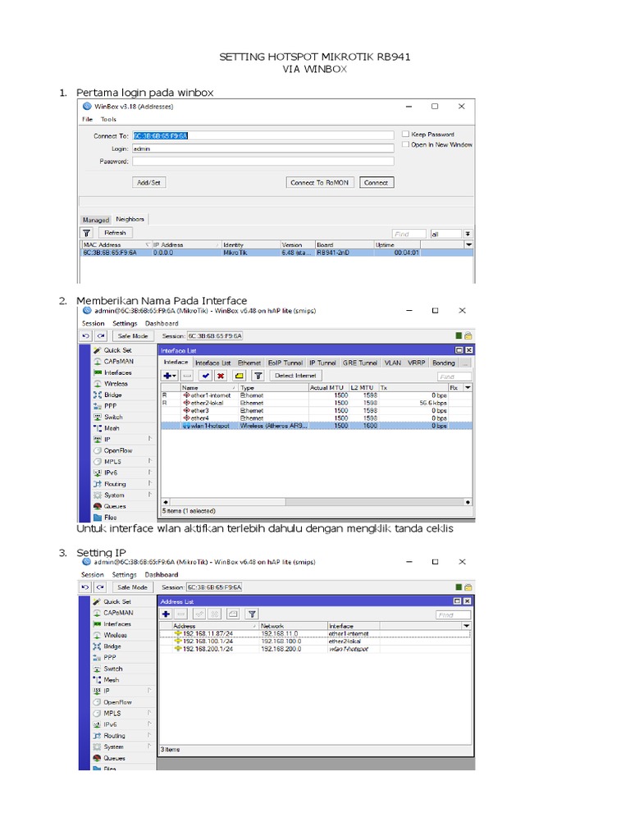Click the horizontal scrollbar in Interface List

click(x=317, y=502)
